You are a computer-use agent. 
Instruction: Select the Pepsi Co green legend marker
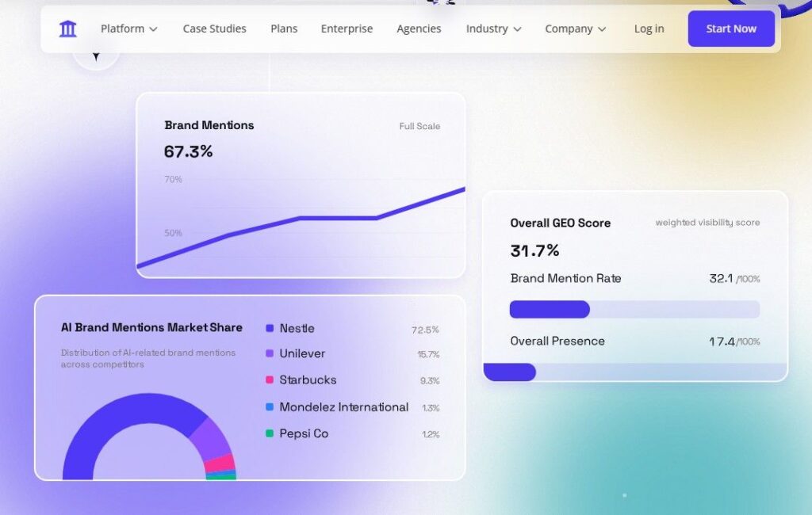pyautogui.click(x=270, y=433)
